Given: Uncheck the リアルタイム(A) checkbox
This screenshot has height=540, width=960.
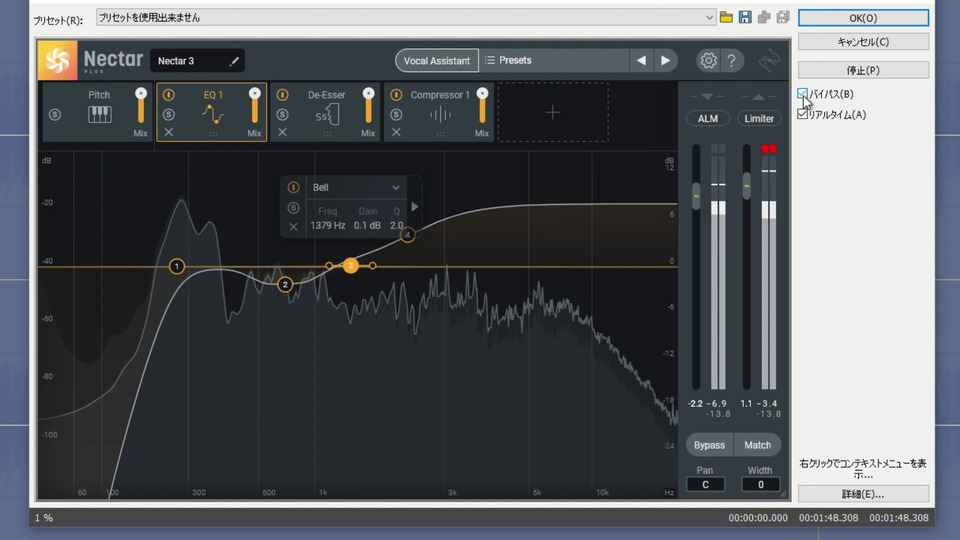Looking at the screenshot, I should (x=803, y=114).
